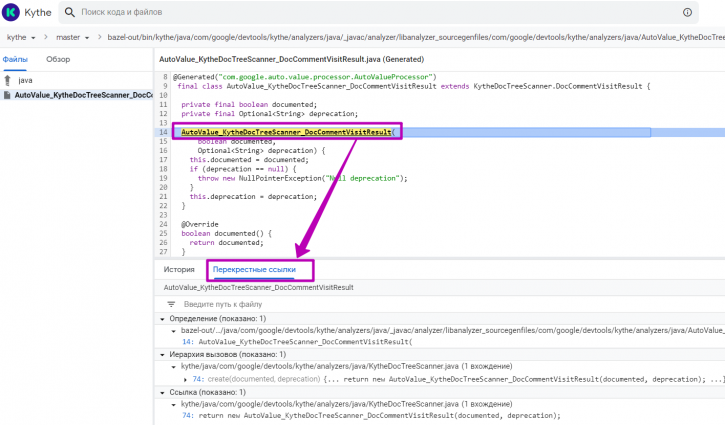Viewport: 725px width, 425px height.
Task: Click line number 9 in gutter
Action: click(x=165, y=86)
